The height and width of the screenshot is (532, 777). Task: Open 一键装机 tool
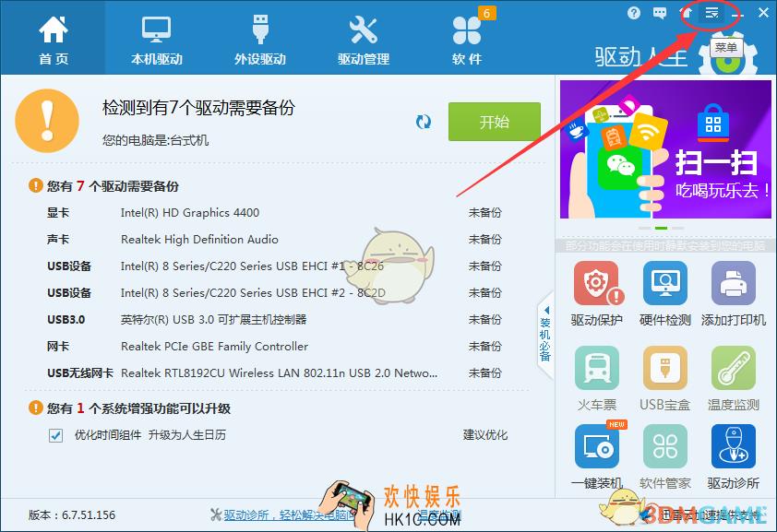click(597, 455)
